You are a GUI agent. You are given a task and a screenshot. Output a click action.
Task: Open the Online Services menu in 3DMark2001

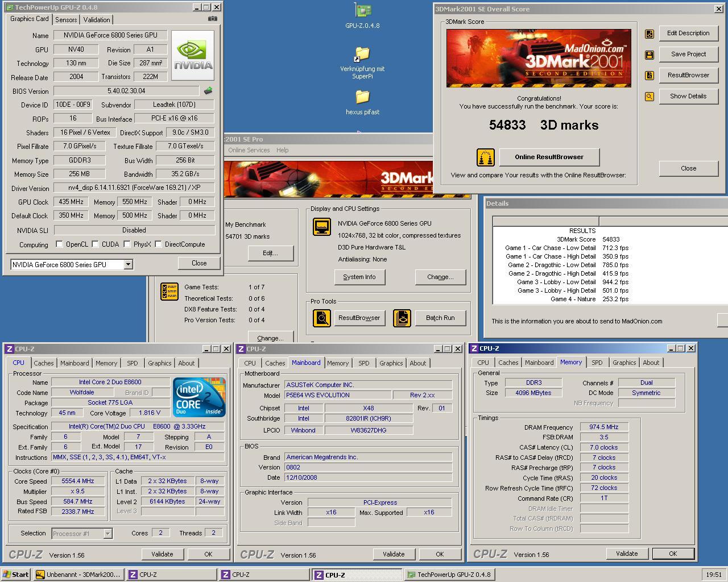point(249,150)
